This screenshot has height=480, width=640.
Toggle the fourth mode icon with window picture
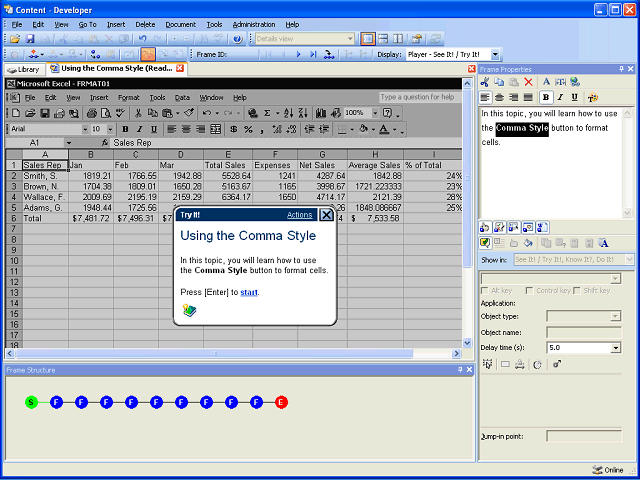point(528,227)
